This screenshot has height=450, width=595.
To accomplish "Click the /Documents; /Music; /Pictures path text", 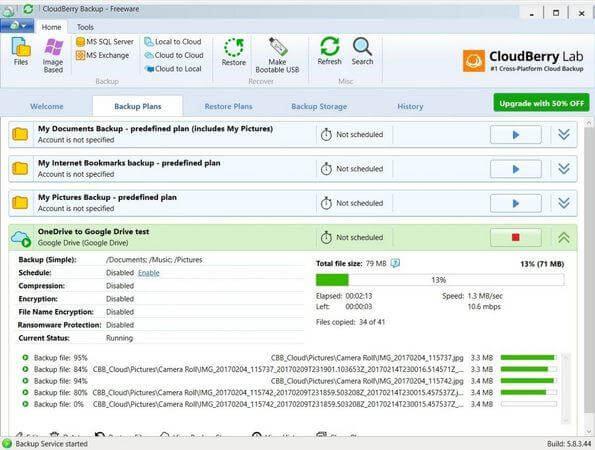I will (154, 260).
